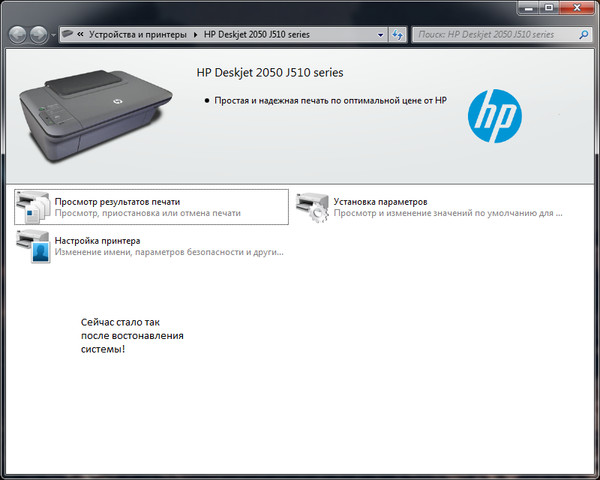Viewport: 600px width, 480px height.
Task: Open recent pages dropdown next to Forward arrow
Action: (53, 35)
